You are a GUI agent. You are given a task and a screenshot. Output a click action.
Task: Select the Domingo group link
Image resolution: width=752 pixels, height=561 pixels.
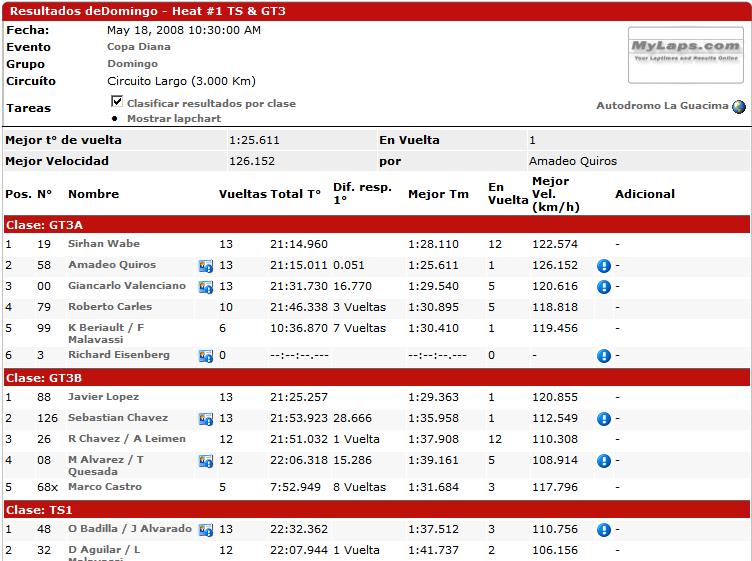(132, 64)
